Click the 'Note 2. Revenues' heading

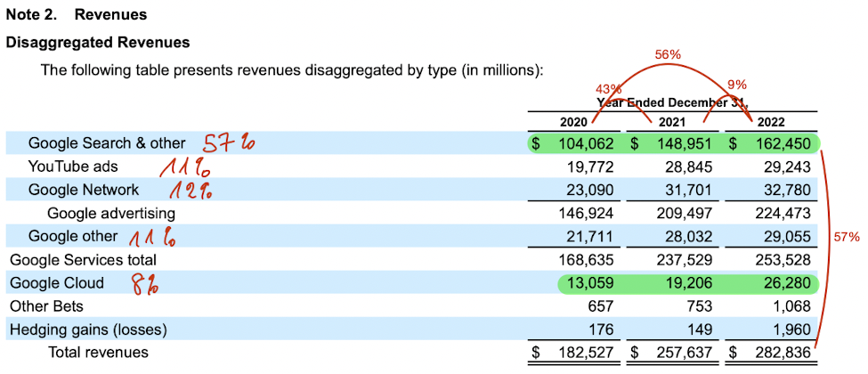[x=77, y=15]
